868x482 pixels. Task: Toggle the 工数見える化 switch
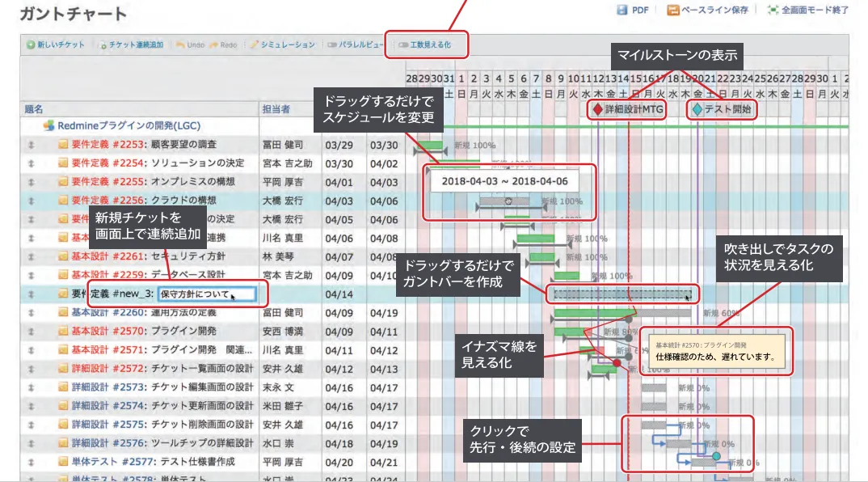tap(403, 44)
